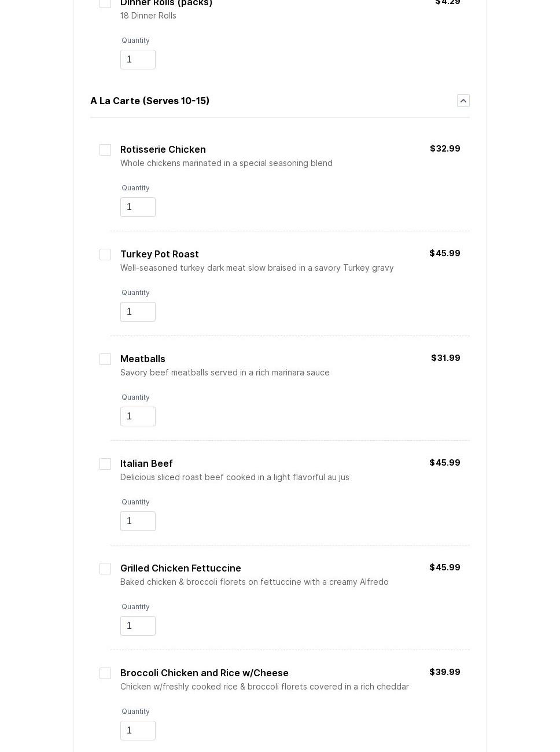The image size is (560, 752).
Task: Click the Turkey Pot Roast item title
Action: pyautogui.click(x=160, y=254)
